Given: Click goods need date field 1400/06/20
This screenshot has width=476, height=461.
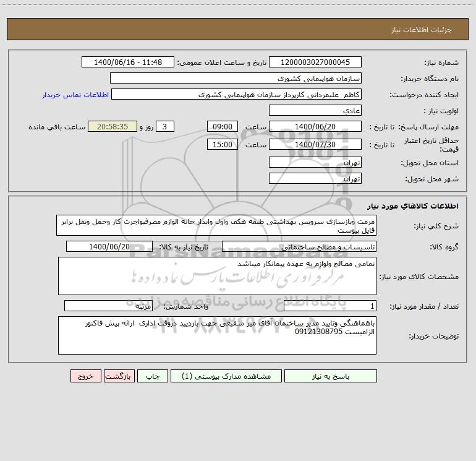Looking at the screenshot, I should pos(109,246).
